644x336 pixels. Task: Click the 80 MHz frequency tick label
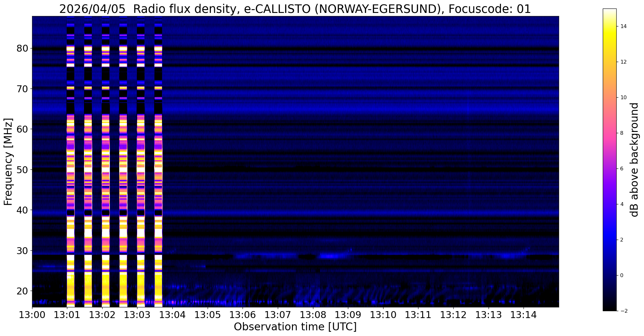point(23,48)
